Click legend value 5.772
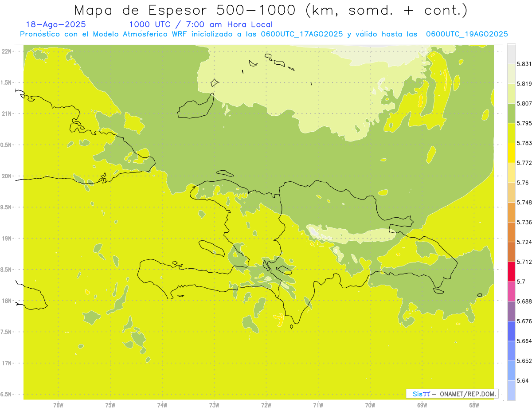532x411 pixels. pos(525,163)
